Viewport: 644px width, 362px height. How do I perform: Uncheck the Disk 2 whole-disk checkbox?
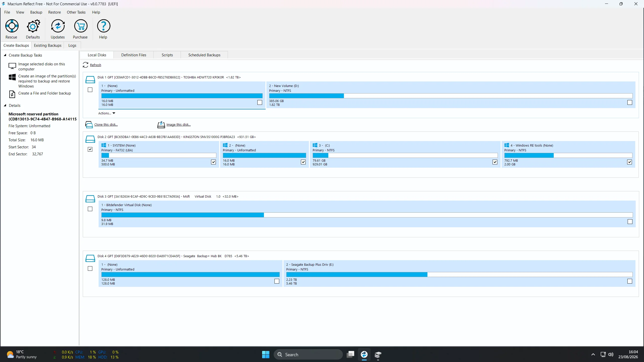[x=90, y=149]
